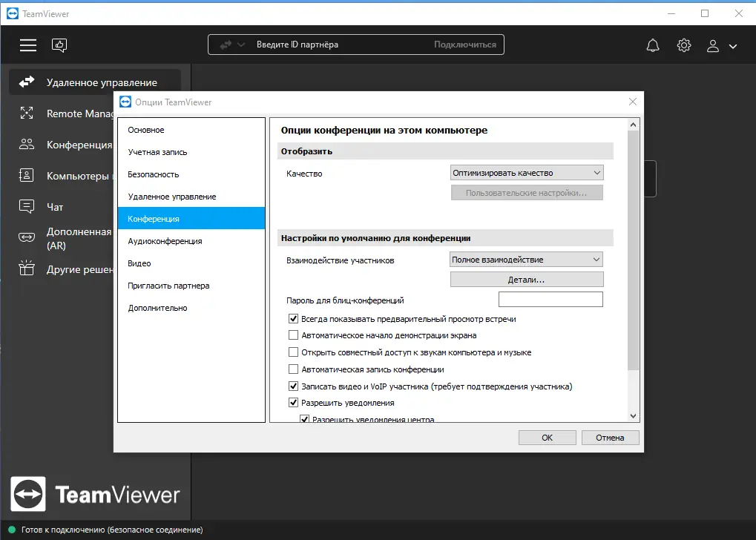Expand connection type dropdown arrow

click(241, 45)
